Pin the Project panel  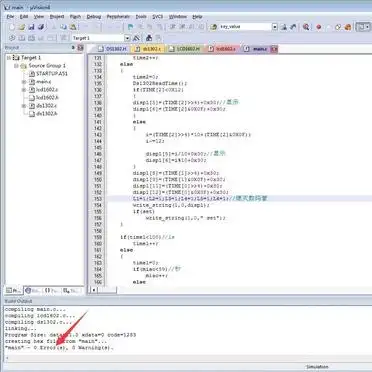click(x=73, y=48)
